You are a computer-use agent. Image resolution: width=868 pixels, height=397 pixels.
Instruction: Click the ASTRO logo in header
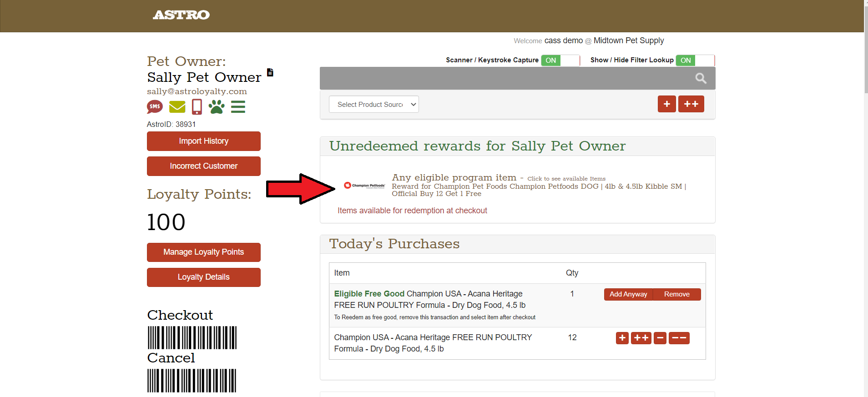tap(181, 15)
